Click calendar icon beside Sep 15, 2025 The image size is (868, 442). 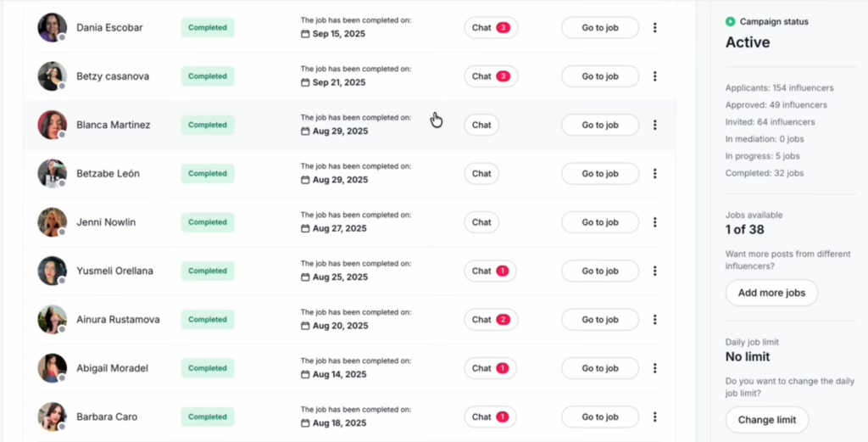305,34
